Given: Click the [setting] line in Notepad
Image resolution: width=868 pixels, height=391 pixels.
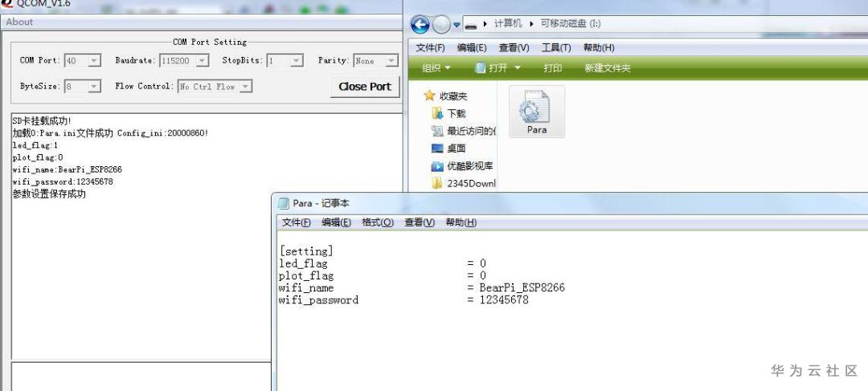Looking at the screenshot, I should point(306,251).
